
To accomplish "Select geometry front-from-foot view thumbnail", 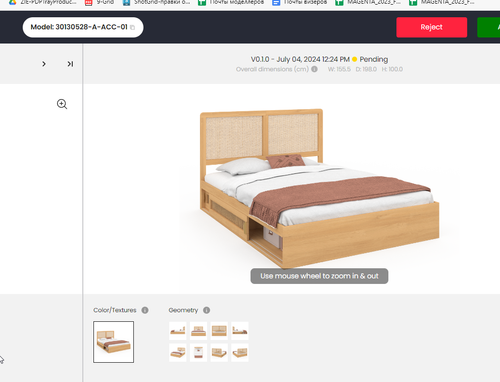I will coord(198,331).
